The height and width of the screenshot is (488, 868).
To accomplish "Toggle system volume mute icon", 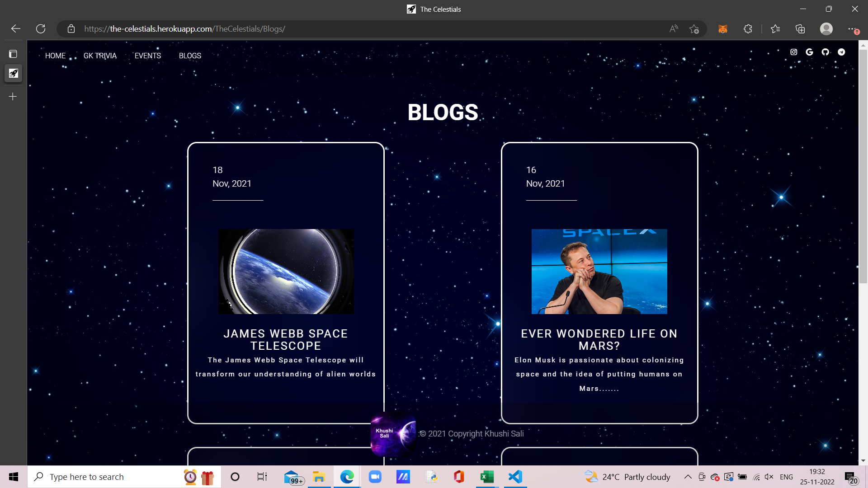I will point(769,477).
